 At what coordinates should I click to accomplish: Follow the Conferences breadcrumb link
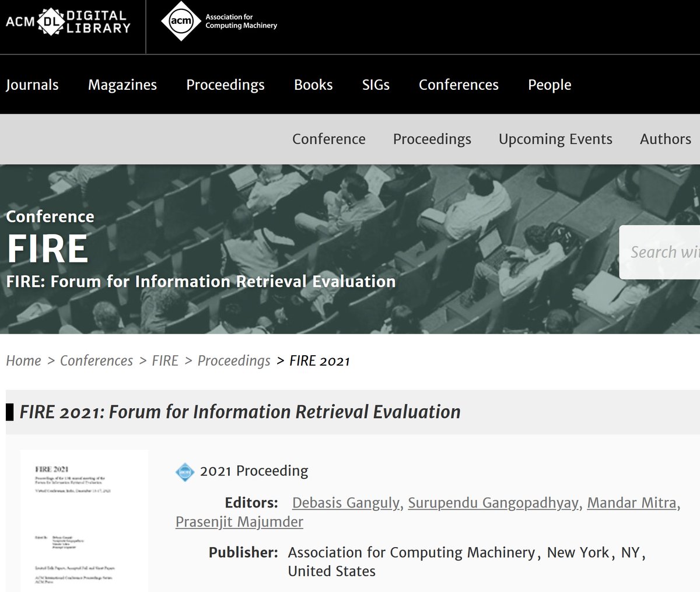pos(96,361)
